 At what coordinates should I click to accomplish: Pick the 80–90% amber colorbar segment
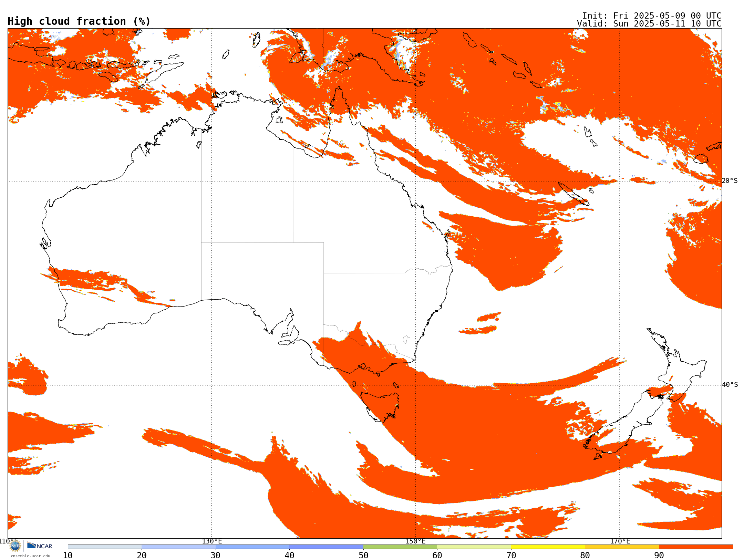(622, 547)
